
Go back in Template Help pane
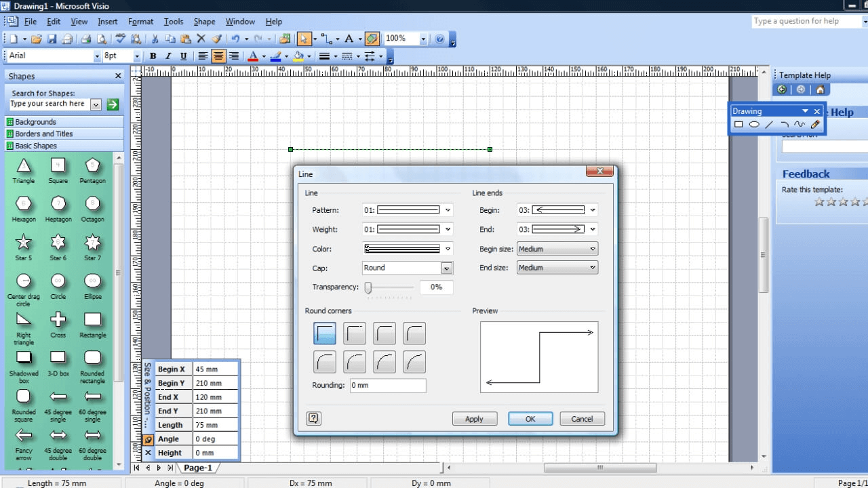[x=782, y=89]
